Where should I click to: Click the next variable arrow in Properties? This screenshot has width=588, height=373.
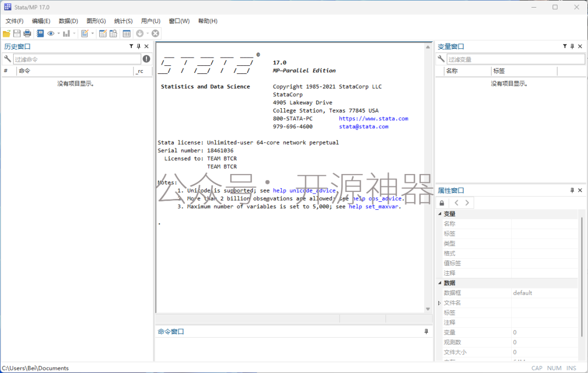[x=467, y=203]
